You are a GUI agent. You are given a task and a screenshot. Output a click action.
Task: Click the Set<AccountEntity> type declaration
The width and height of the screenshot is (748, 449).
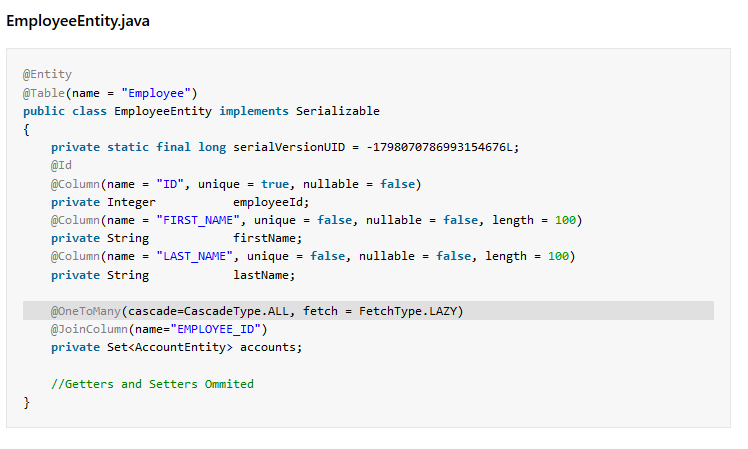coord(170,347)
